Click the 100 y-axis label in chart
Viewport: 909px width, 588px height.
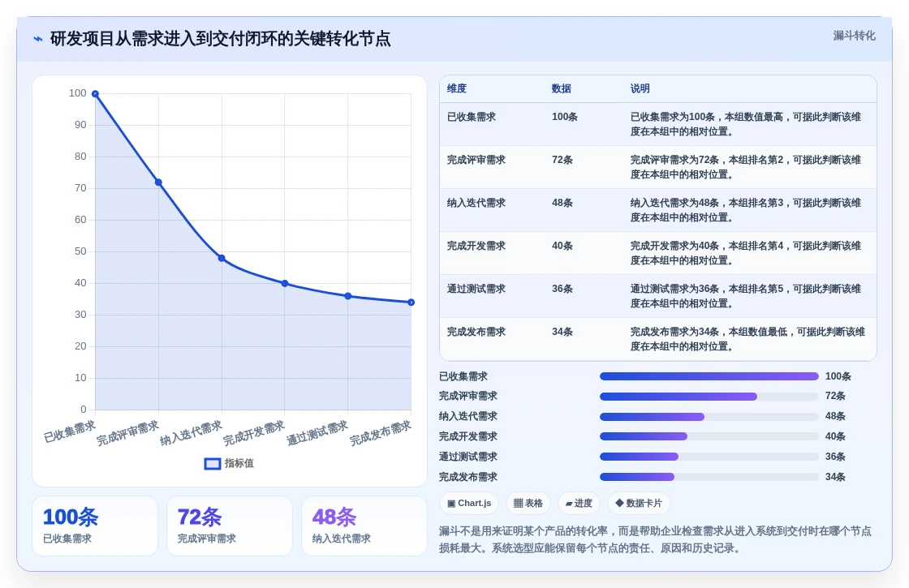pos(78,93)
